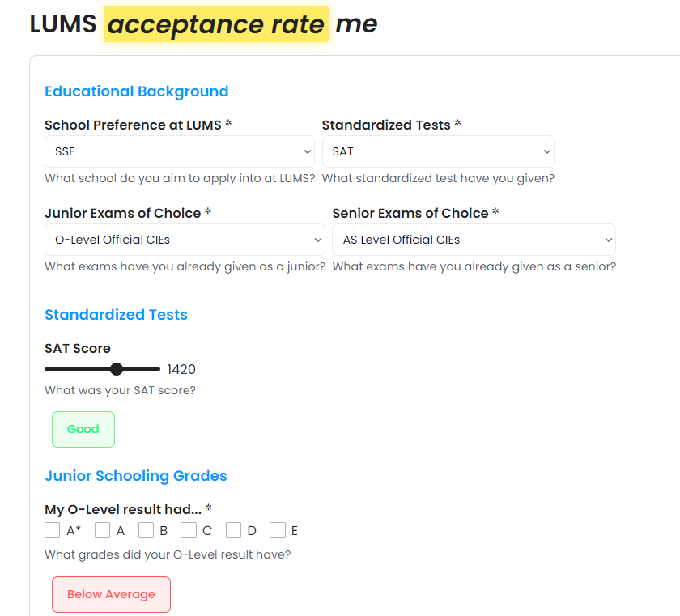Image resolution: width=680 pixels, height=616 pixels.
Task: Click the highlighted acceptance rate title text
Action: pyautogui.click(x=216, y=25)
